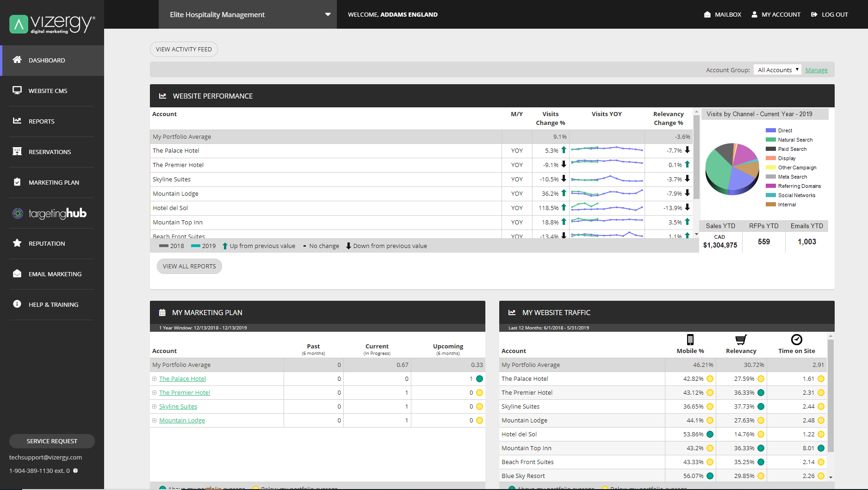Expand Mountain Lodge marketing plan row
The width and height of the screenshot is (868, 490).
click(155, 420)
